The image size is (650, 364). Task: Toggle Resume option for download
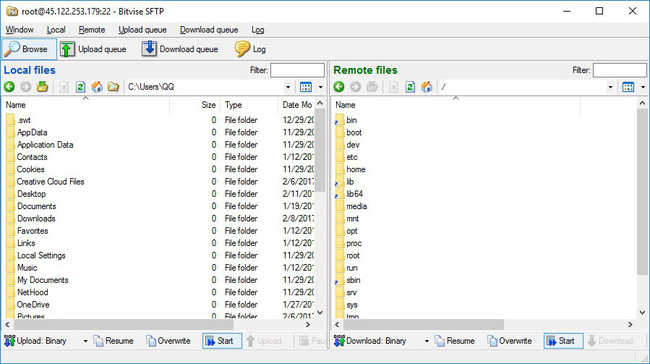(454, 341)
